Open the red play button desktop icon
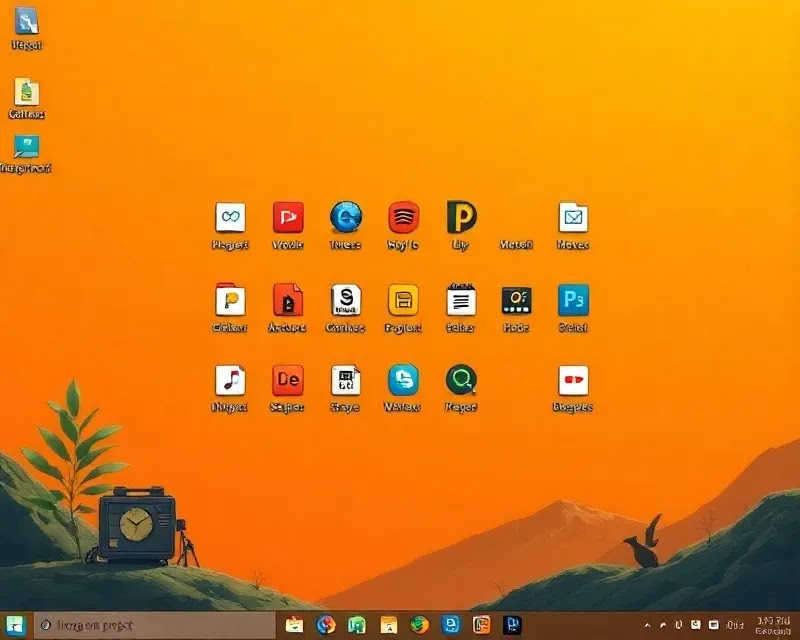This screenshot has height=640, width=800. tap(288, 217)
